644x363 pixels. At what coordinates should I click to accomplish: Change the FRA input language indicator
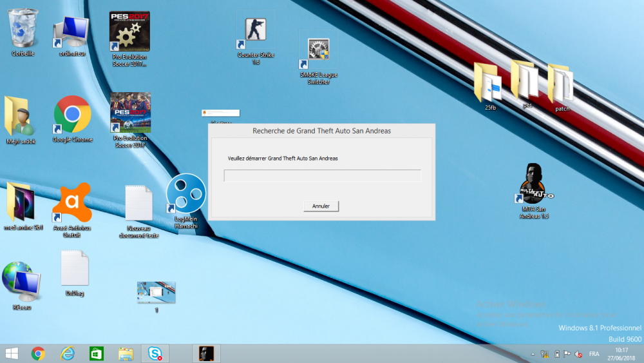[594, 354]
